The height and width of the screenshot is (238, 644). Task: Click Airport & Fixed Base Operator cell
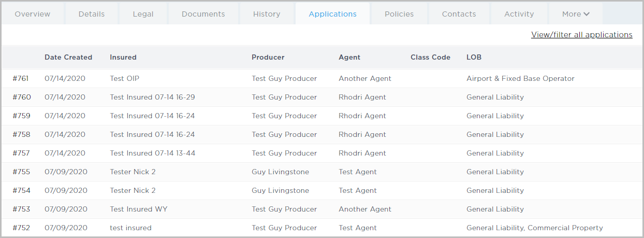[520, 79]
